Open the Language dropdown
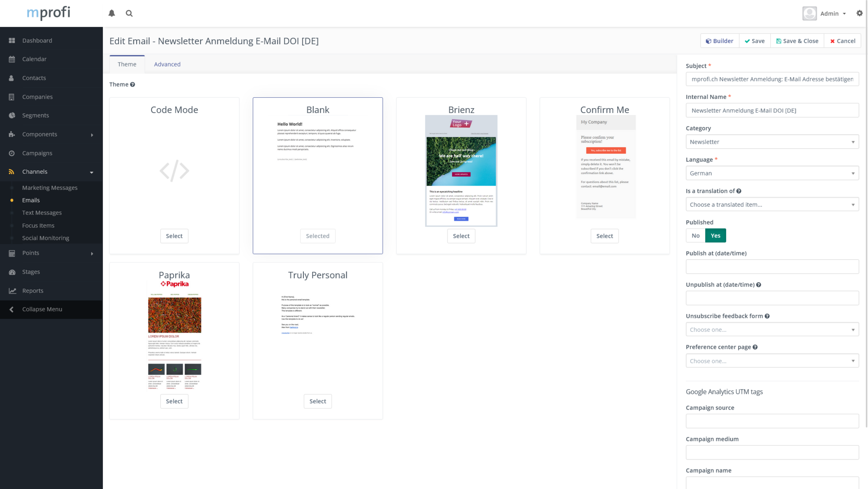This screenshot has width=868, height=489. [772, 173]
